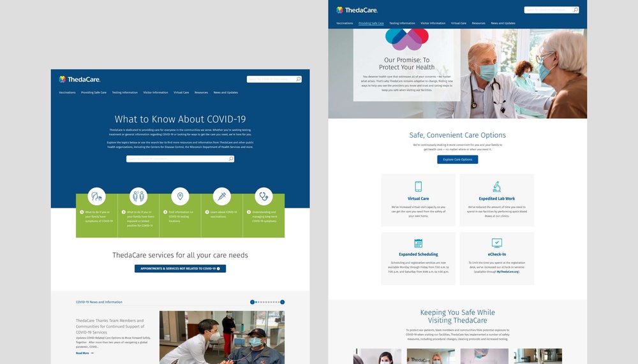Click the third thumbnail under Keeping You Safe
Image resolution: width=638 pixels, height=364 pixels.
pyautogui.click(x=484, y=356)
